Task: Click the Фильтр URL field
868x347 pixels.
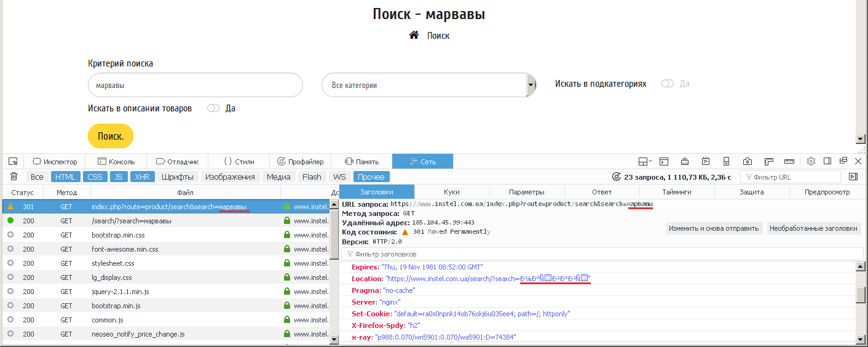Action: (791, 177)
